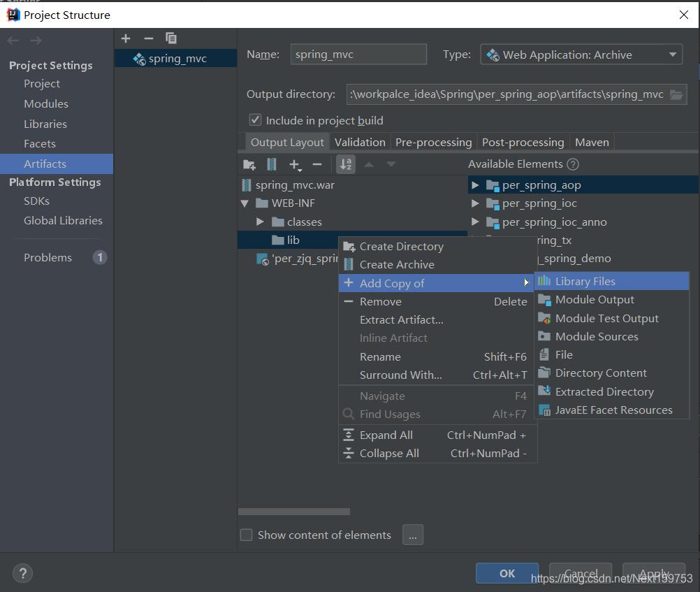The height and width of the screenshot is (592, 700).
Task: Choose Collapse All in context menu
Action: click(x=437, y=453)
